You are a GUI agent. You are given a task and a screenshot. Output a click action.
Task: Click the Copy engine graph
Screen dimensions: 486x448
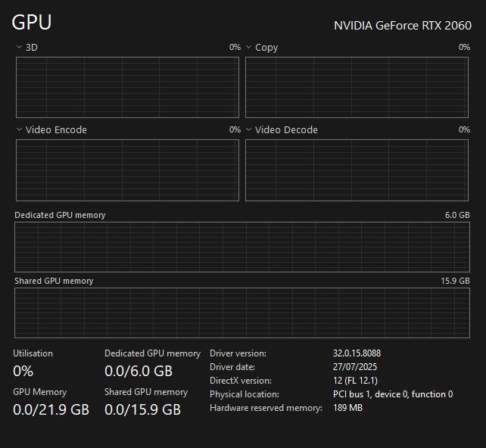click(357, 87)
